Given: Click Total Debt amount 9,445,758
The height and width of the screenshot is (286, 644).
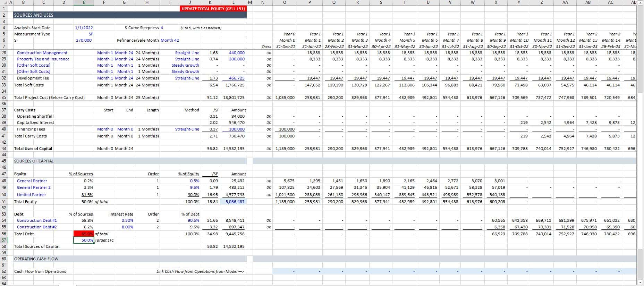Looking at the screenshot, I should (235, 234).
